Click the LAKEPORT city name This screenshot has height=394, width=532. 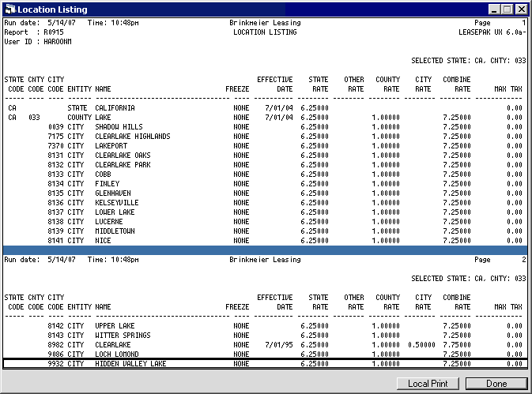111,145
